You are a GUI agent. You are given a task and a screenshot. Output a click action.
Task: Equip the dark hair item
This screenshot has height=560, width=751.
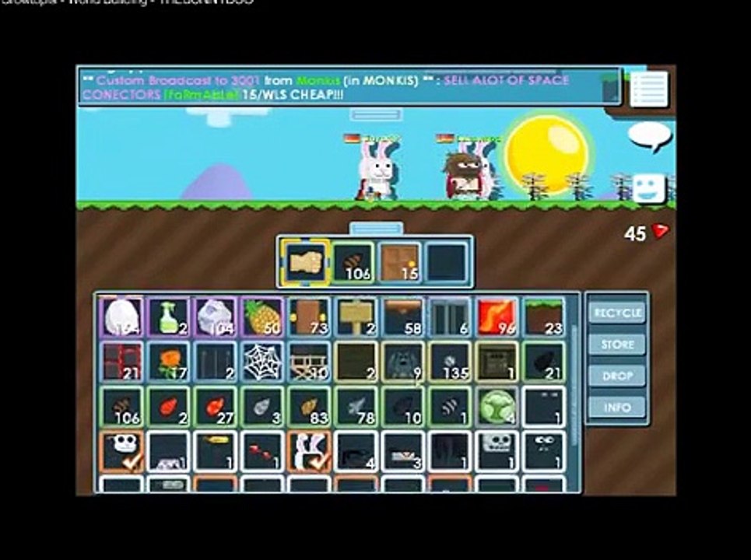pyautogui.click(x=450, y=451)
